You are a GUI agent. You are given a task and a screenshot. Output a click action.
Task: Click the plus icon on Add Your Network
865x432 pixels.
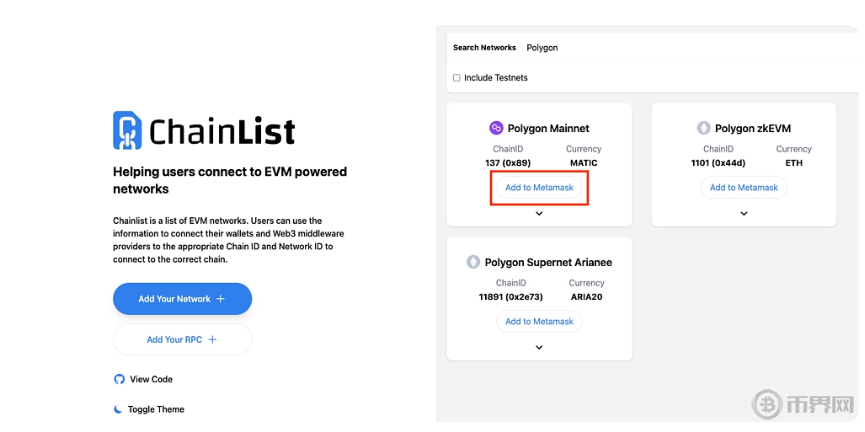point(221,299)
